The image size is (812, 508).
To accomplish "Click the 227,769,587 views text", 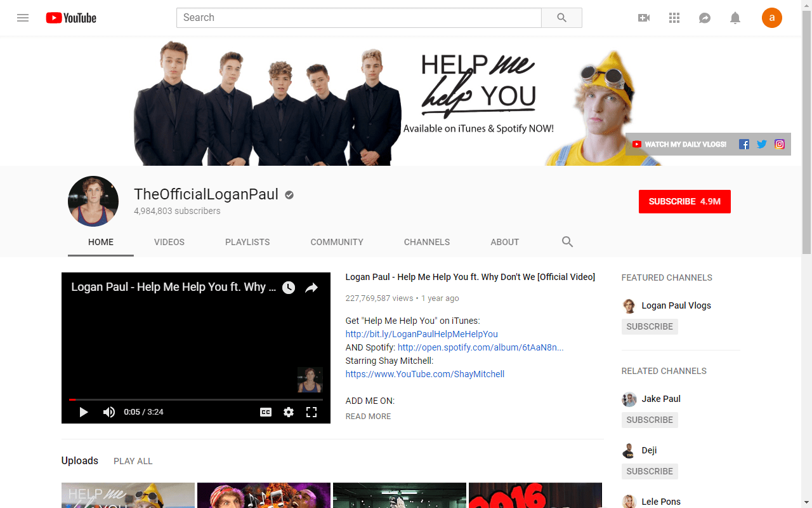I will tap(379, 298).
